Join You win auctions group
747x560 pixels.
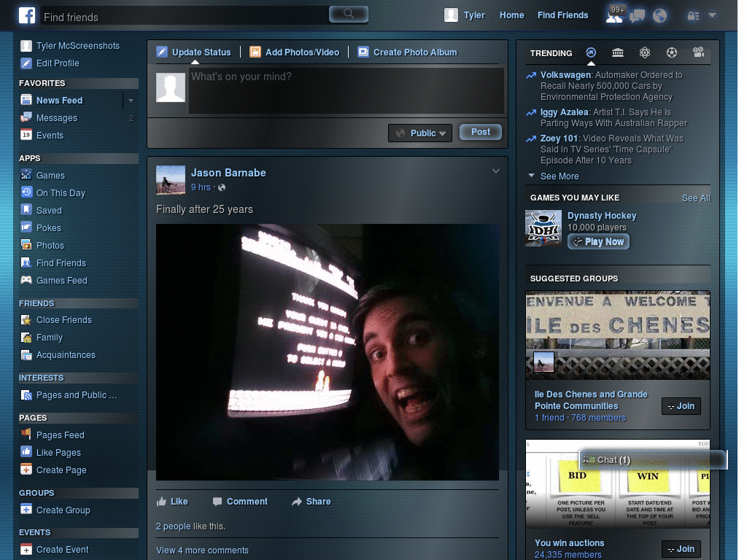point(681,549)
